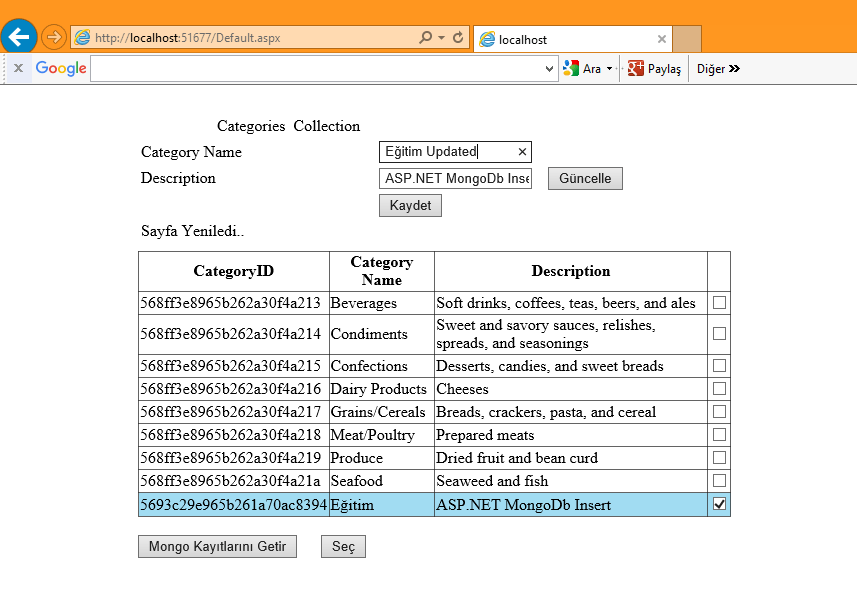Click the Google logo in toolbar
The image size is (857, 613).
point(61,68)
